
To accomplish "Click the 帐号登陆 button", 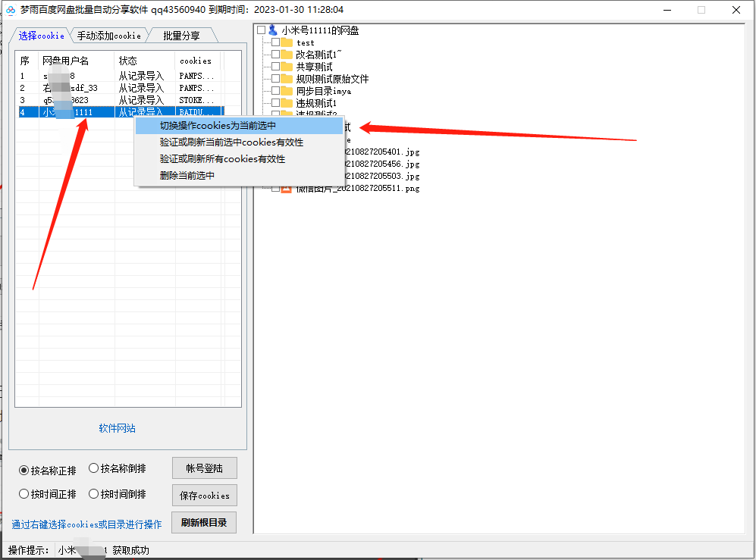I will point(204,468).
